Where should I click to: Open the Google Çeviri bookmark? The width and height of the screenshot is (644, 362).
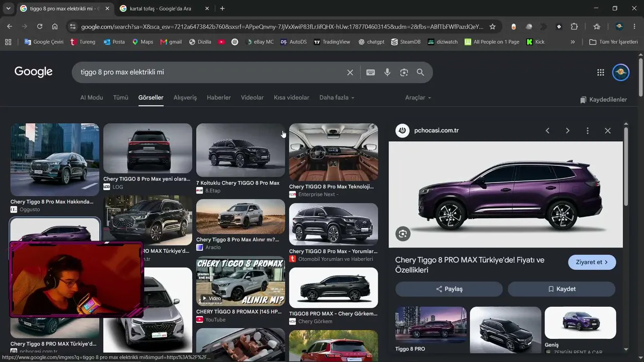coord(43,42)
